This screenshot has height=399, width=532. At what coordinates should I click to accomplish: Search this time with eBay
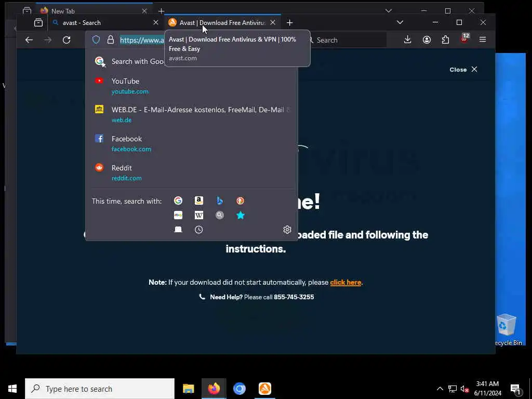click(x=178, y=215)
